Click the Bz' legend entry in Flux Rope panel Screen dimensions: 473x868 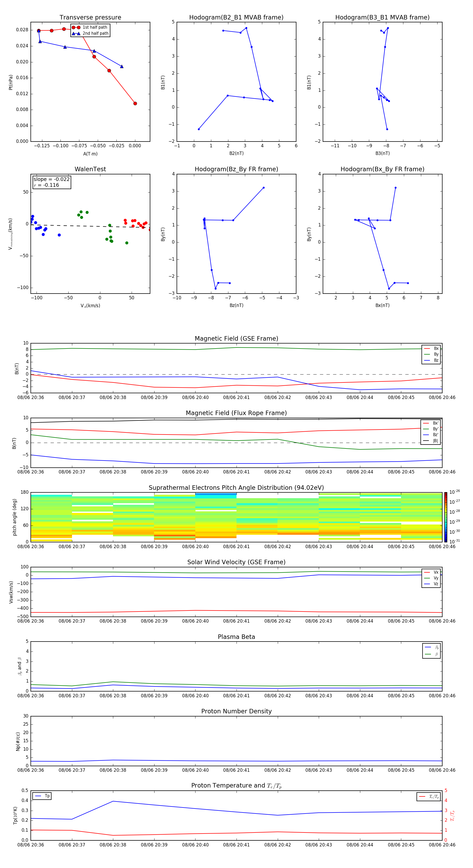pos(431,435)
